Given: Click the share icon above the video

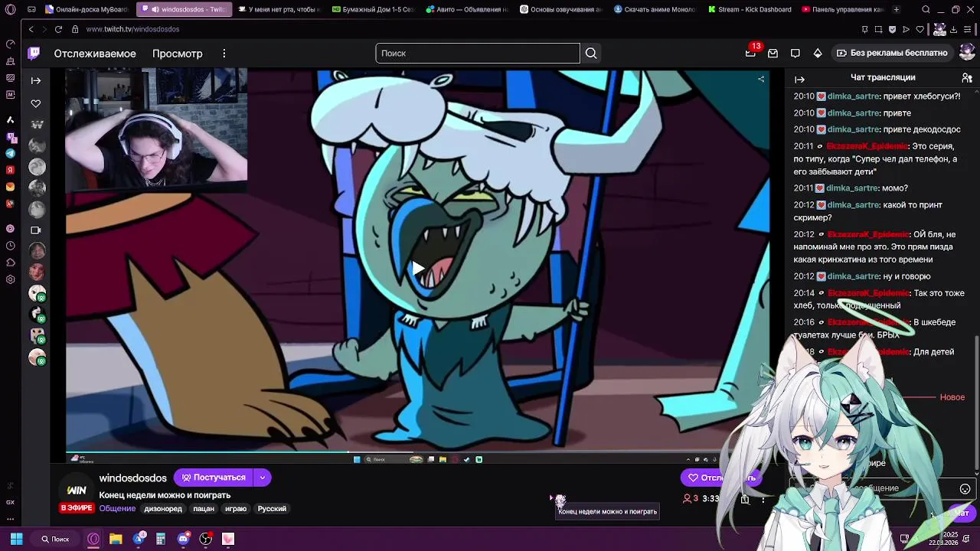Looking at the screenshot, I should [760, 79].
